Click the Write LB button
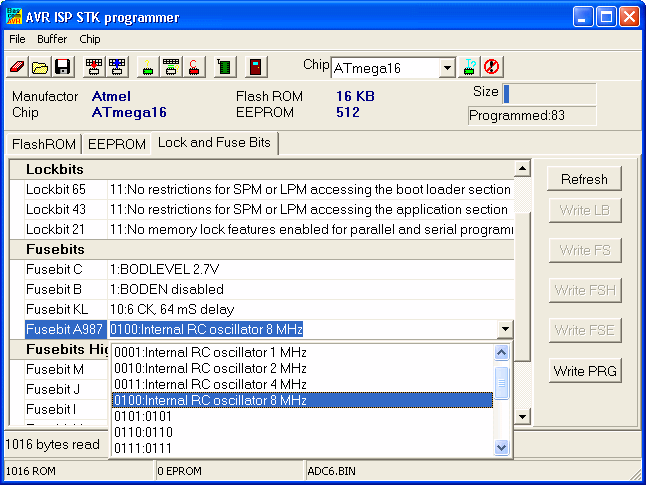Image resolution: width=646 pixels, height=485 pixels. point(584,210)
